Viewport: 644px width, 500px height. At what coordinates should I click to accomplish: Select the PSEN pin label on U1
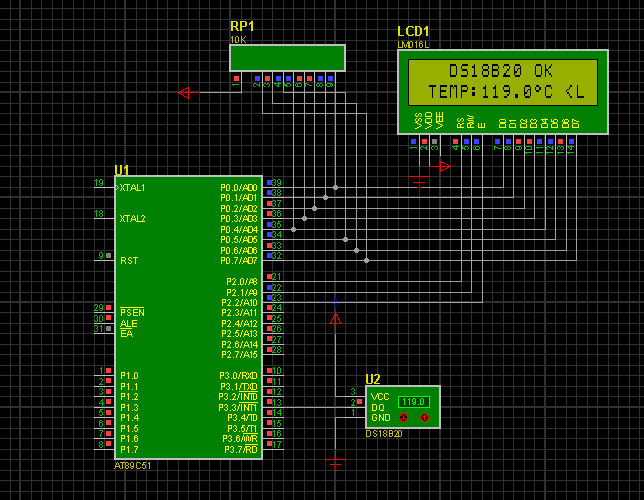(x=132, y=312)
